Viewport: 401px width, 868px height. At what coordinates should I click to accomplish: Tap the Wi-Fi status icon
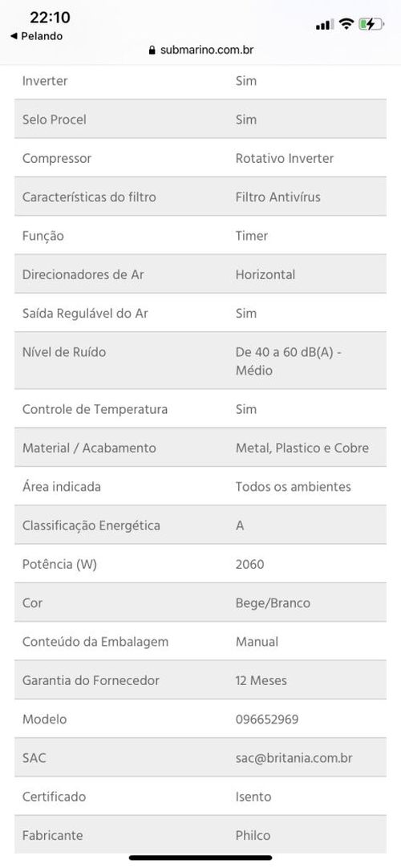346,24
